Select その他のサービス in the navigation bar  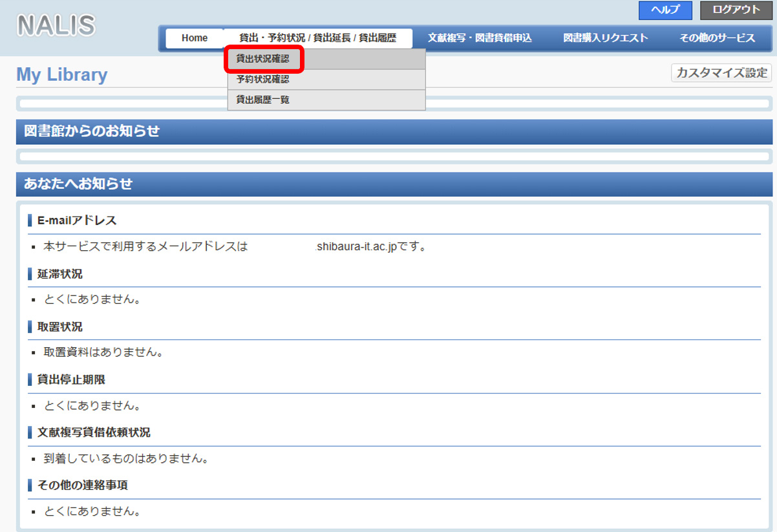click(x=716, y=38)
